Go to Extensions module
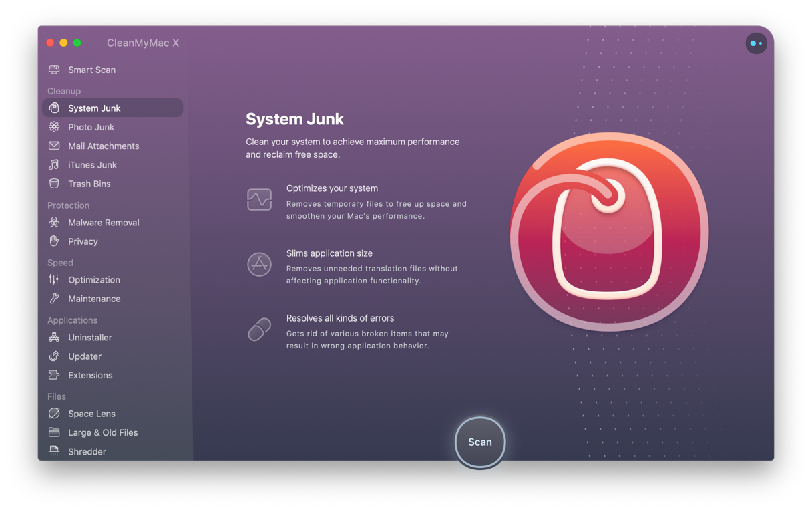Viewport: 812px width, 508px height. pyautogui.click(x=112, y=375)
